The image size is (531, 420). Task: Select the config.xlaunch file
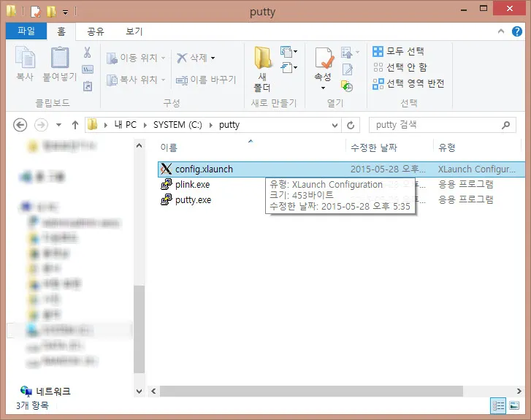[341, 169]
